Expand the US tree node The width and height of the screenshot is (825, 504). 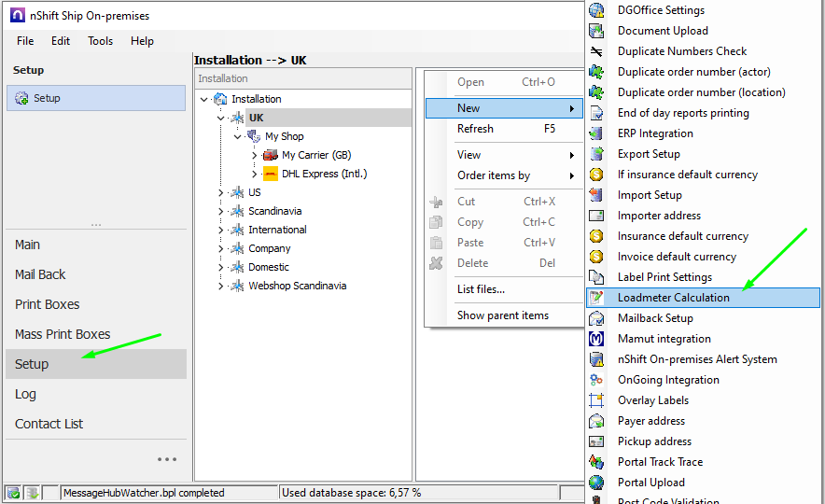tap(221, 192)
